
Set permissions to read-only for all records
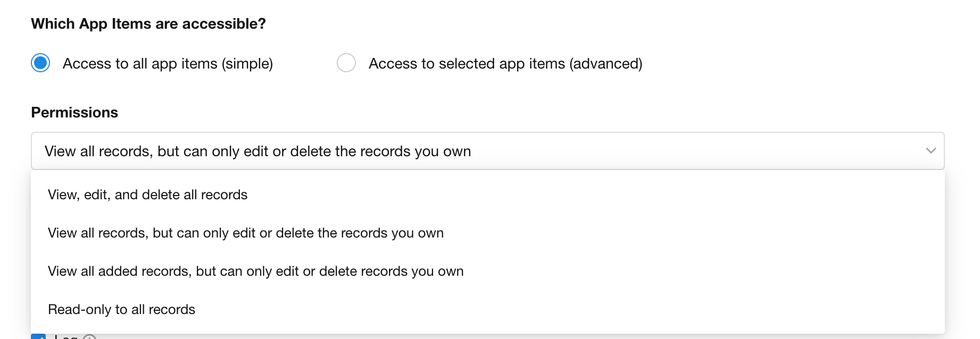tap(121, 310)
